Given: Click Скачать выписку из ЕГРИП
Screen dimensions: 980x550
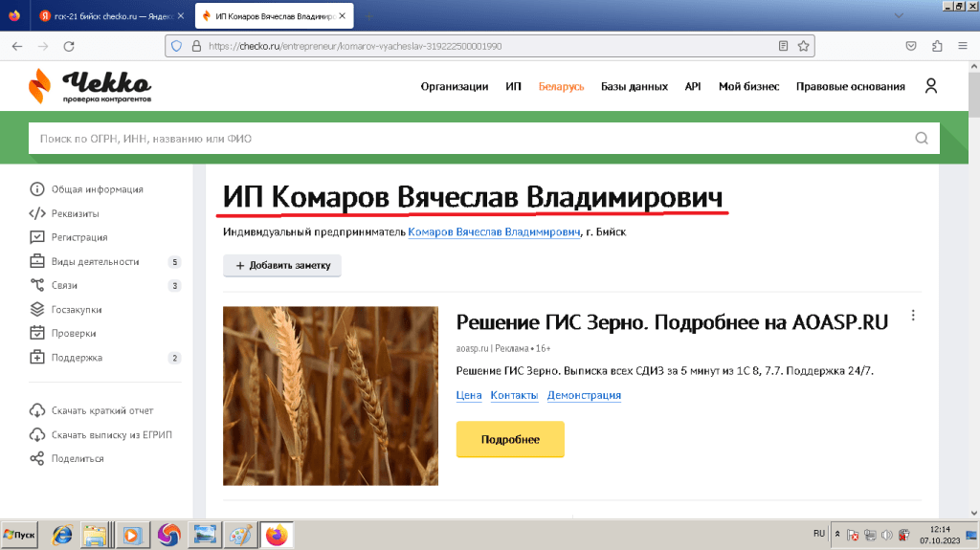Looking at the screenshot, I should [x=111, y=434].
